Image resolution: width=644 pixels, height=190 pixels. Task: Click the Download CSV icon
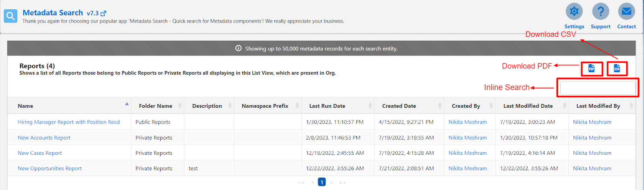coord(617,69)
